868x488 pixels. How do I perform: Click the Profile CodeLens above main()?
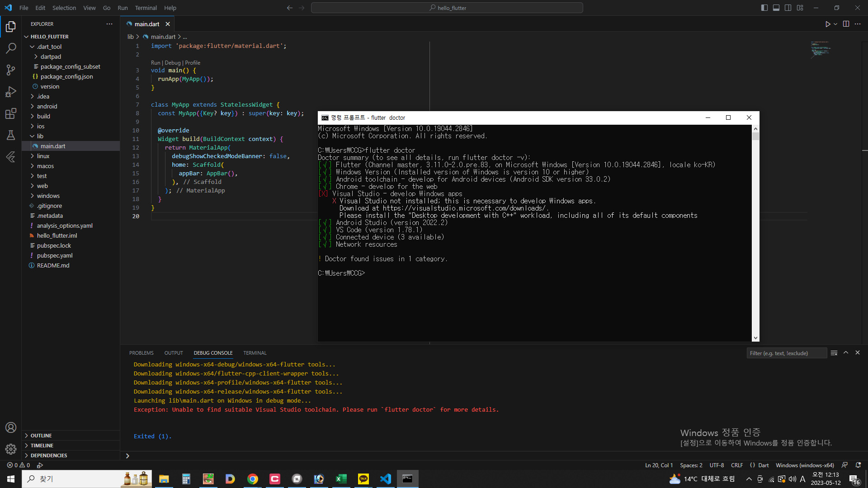pyautogui.click(x=193, y=63)
